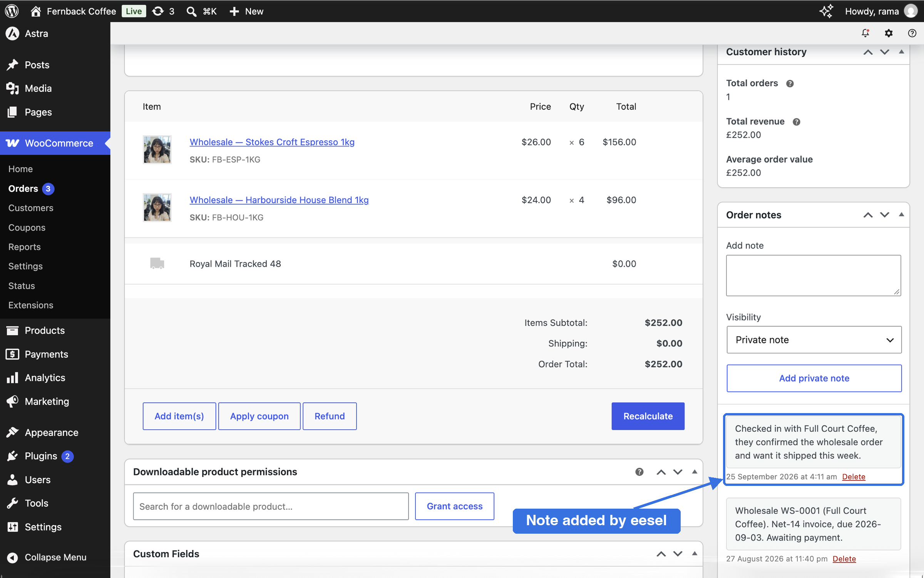
Task: Toggle the Custom Fields panel collapse triangle
Action: tap(695, 554)
